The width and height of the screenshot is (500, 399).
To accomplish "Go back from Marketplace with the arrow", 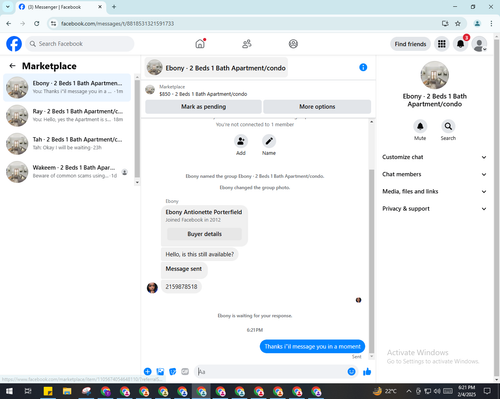I will 12,66.
